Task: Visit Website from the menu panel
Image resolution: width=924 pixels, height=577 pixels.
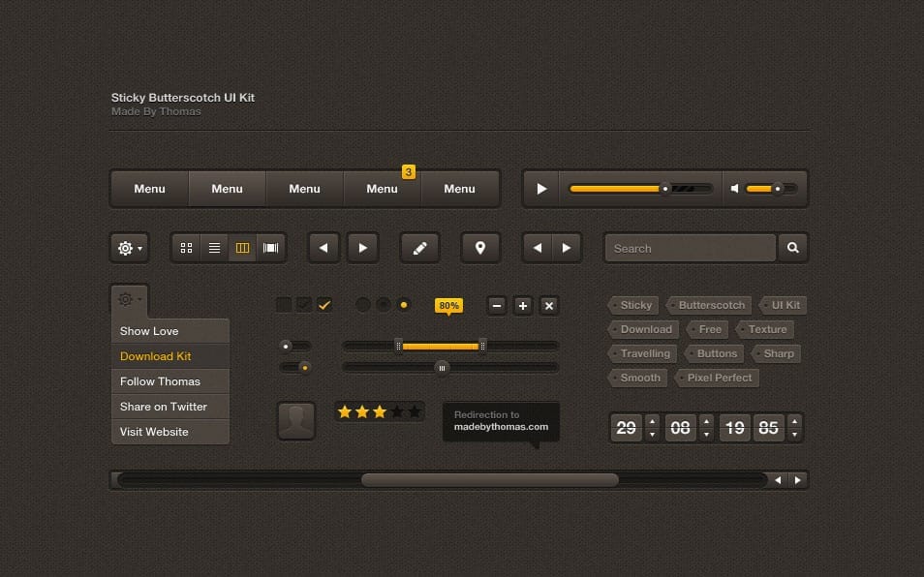Action: point(154,432)
